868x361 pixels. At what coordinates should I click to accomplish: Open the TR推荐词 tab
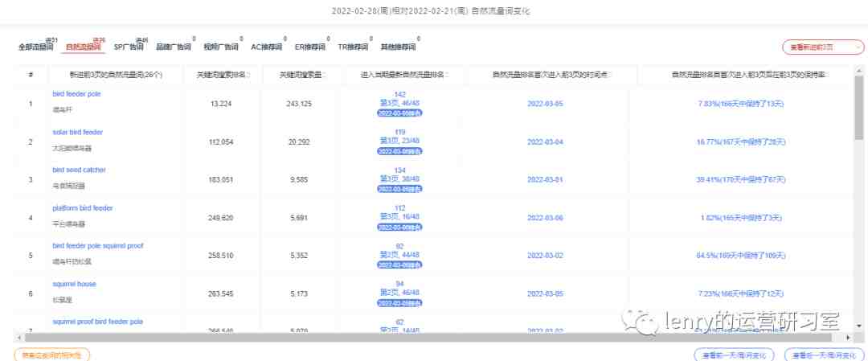(353, 47)
